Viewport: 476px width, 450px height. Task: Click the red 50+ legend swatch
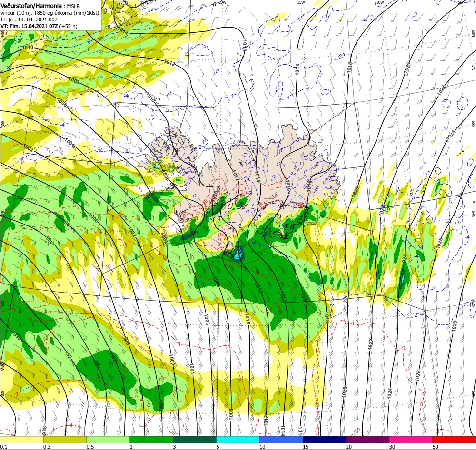[x=454, y=440]
